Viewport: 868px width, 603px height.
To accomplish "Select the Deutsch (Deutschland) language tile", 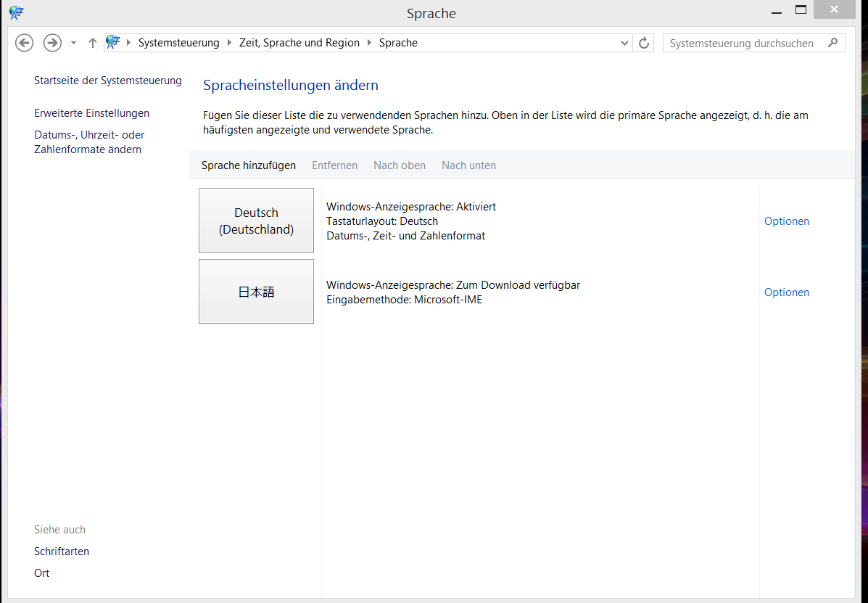I will pyautogui.click(x=256, y=221).
